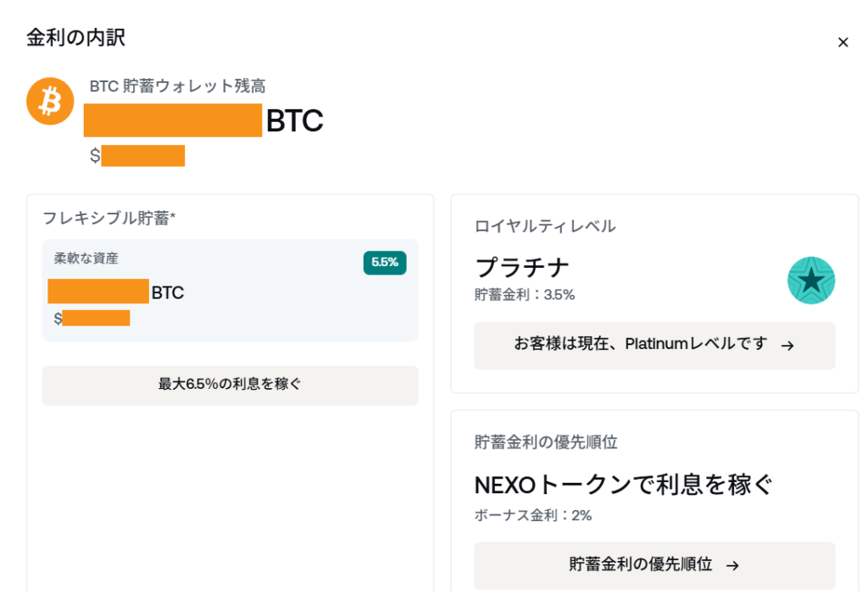The width and height of the screenshot is (868, 616).
Task: Click the 最大6.5%の利息を稼ぐ button
Action: tap(230, 385)
